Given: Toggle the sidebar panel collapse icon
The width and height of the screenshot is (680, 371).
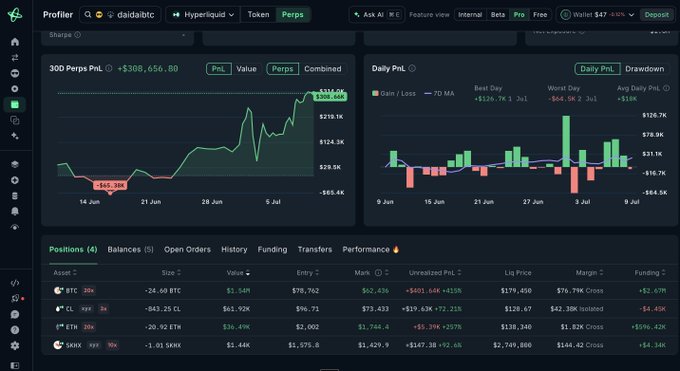Looking at the screenshot, I should coord(15,365).
